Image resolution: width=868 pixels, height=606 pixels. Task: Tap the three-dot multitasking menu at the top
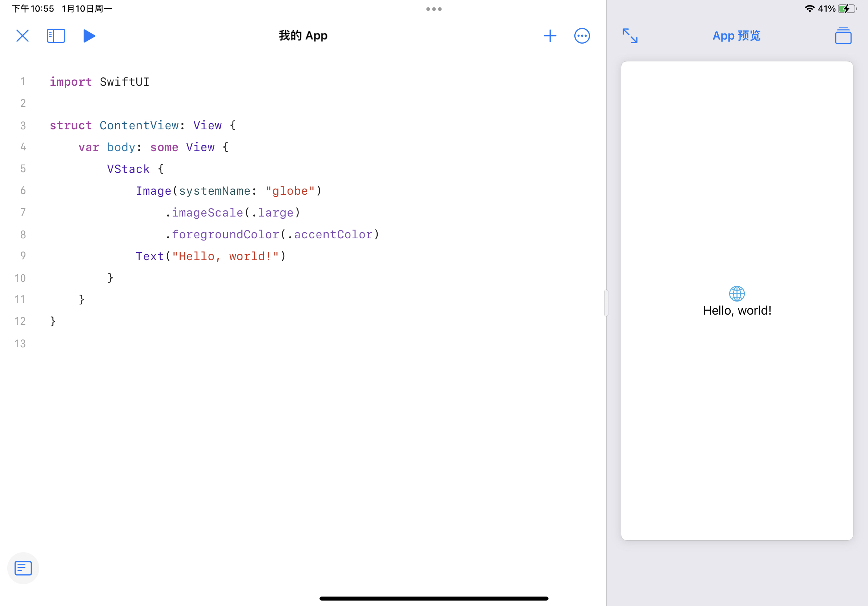point(434,9)
